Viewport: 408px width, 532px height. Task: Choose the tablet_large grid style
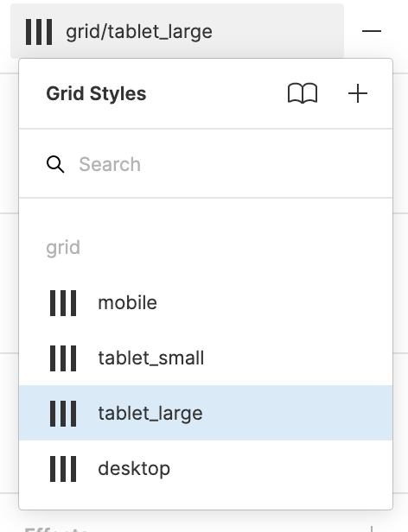tap(206, 413)
